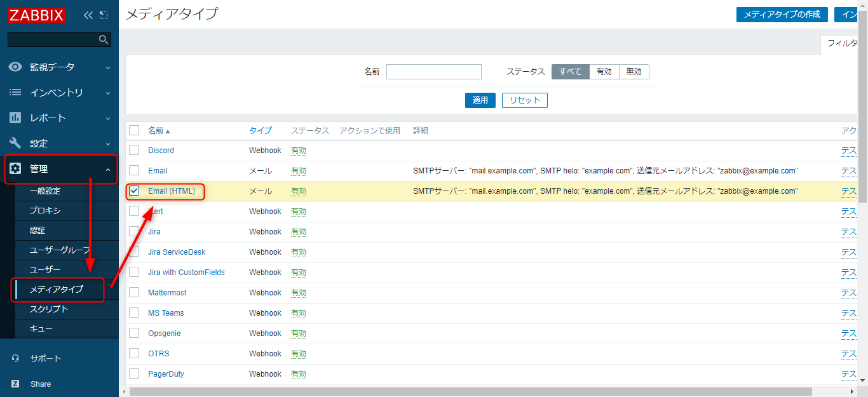
Task: Click the chart icon for レポート
Action: (15, 118)
